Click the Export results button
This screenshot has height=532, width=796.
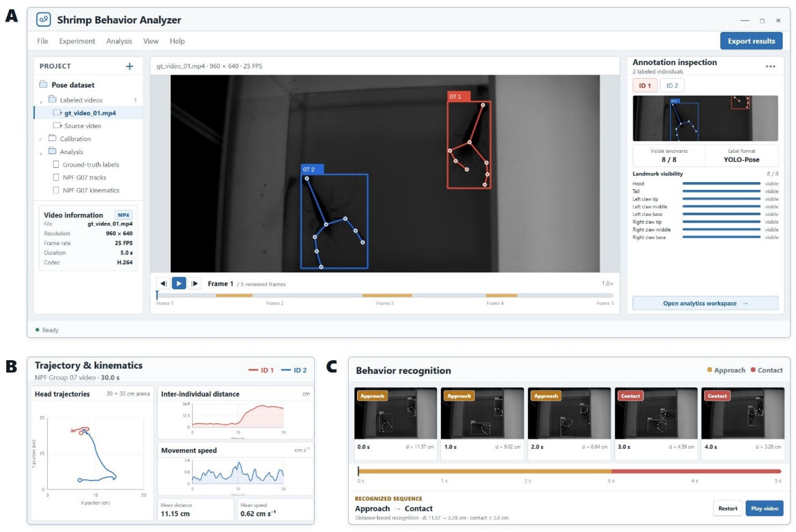[751, 41]
